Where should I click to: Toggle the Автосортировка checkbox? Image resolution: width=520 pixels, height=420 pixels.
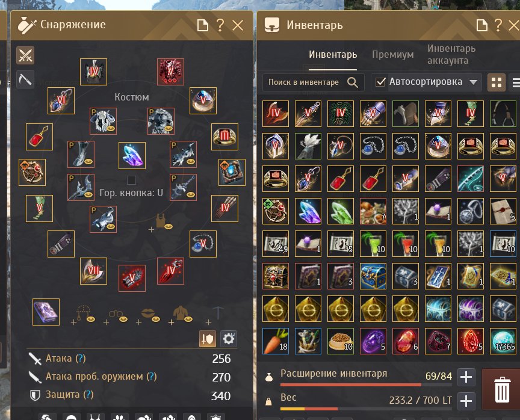[x=380, y=82]
